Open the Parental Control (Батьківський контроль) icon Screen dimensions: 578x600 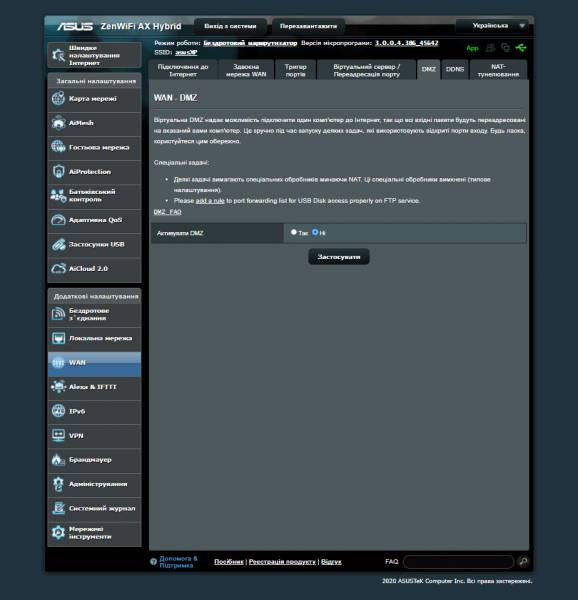coord(58,196)
